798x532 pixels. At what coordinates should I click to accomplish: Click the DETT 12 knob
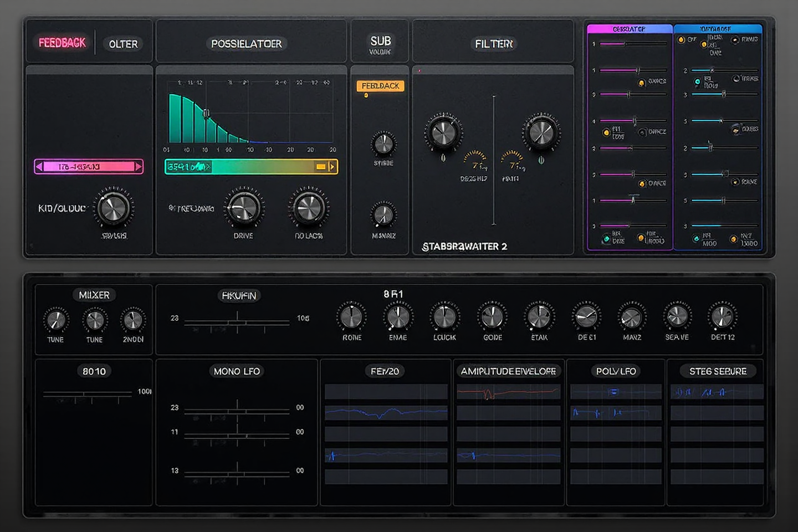coord(722,317)
